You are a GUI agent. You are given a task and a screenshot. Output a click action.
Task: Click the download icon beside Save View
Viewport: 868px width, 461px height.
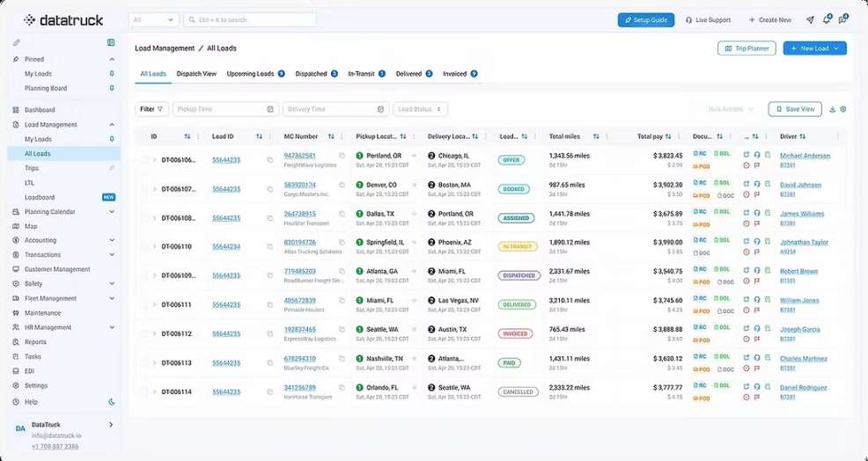pos(833,109)
